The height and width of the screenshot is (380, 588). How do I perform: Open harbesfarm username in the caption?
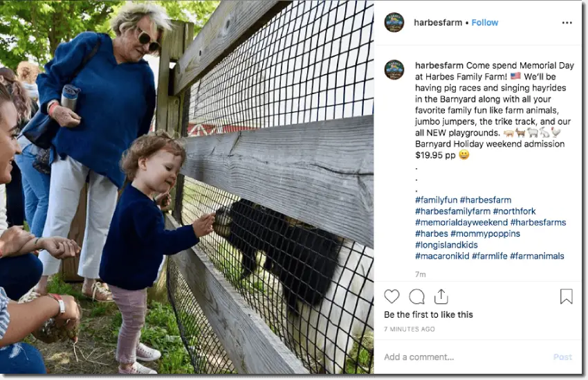click(x=439, y=65)
